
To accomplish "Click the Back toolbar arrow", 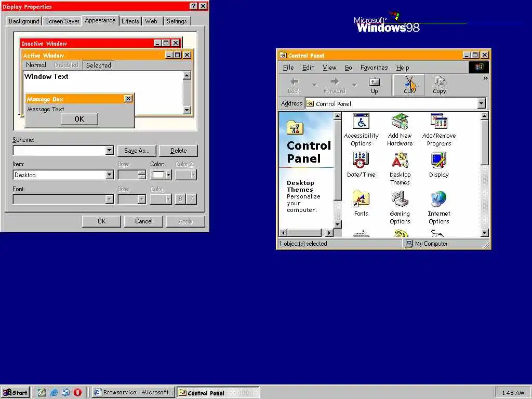I will (294, 86).
